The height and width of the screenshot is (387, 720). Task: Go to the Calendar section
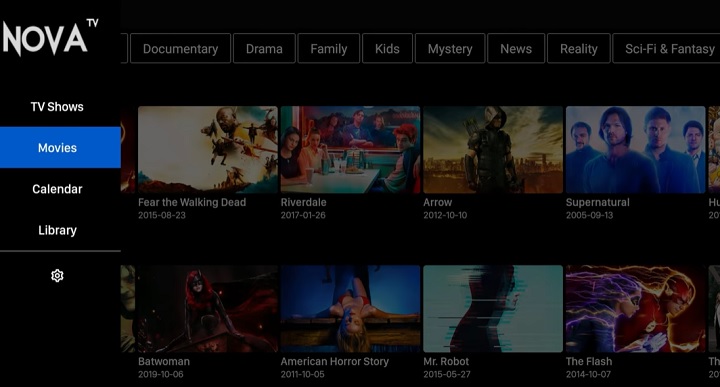coord(57,189)
